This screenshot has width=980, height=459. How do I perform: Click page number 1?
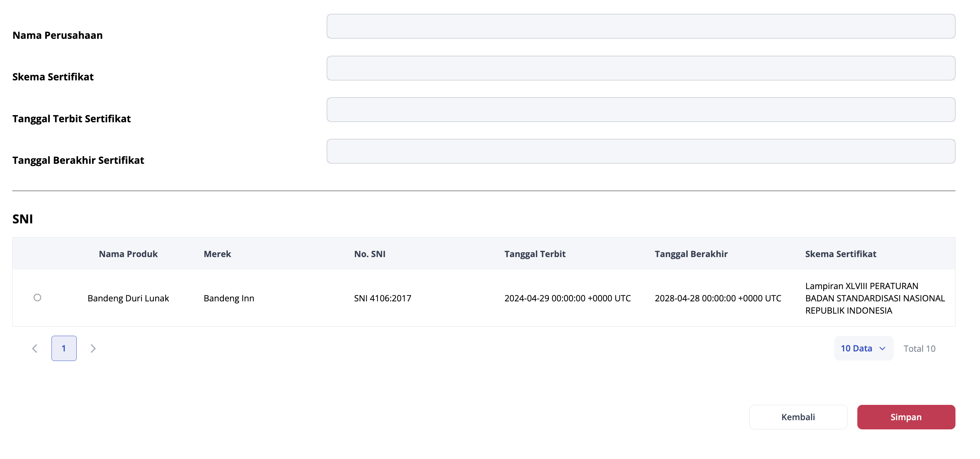coord(64,348)
